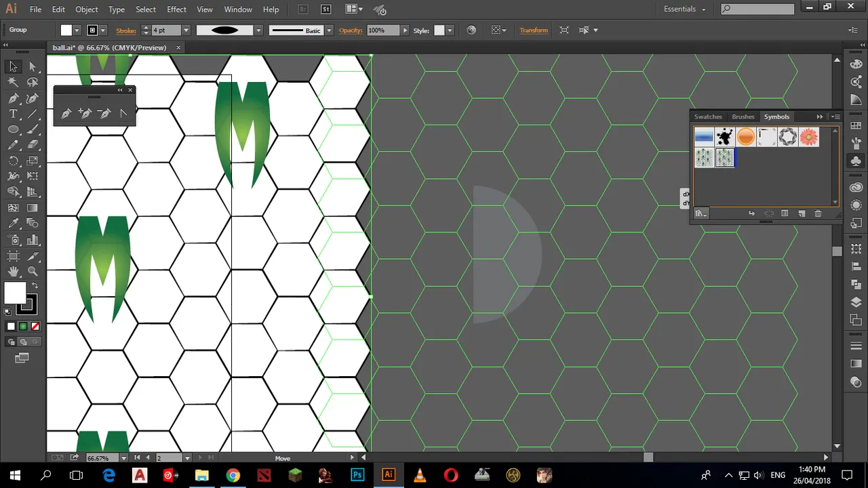Open the Essentials workspace switcher
Screen dimensions: 868x488
click(685, 9)
